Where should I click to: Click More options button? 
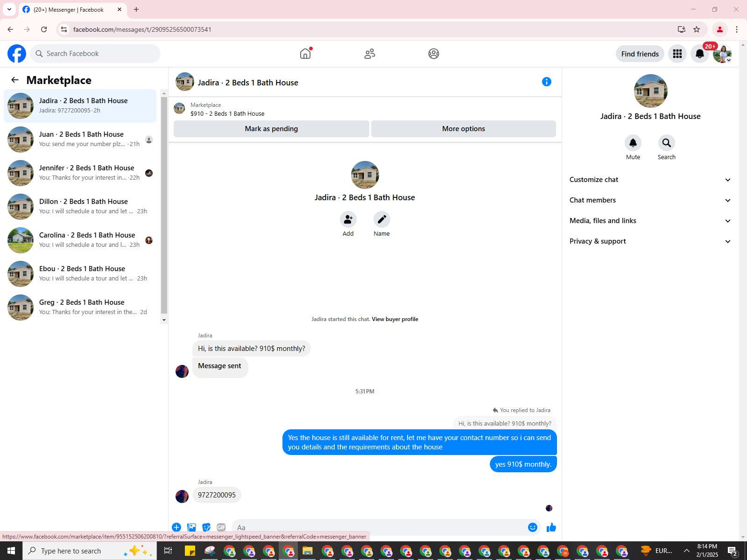(464, 129)
